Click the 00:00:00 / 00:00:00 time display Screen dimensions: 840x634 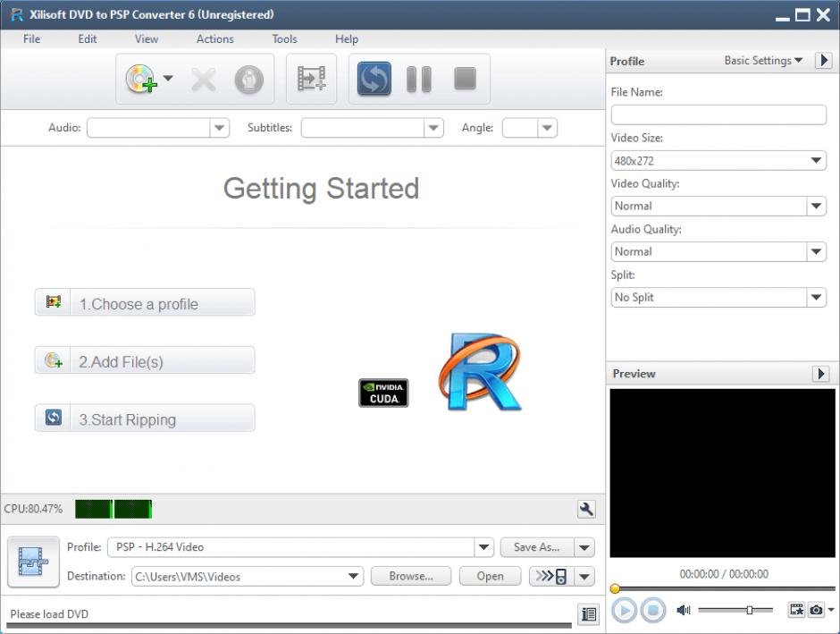pos(724,574)
